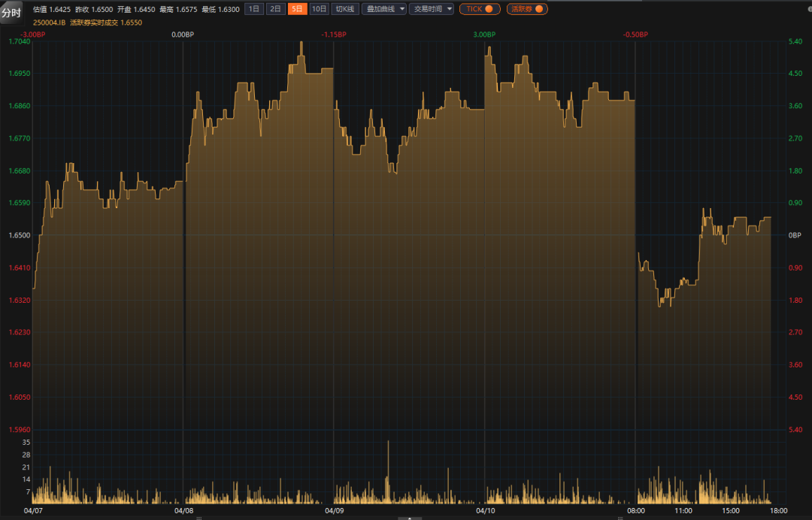This screenshot has height=520, width=812.
Task: Switch chart range to 1日
Action: coord(254,9)
